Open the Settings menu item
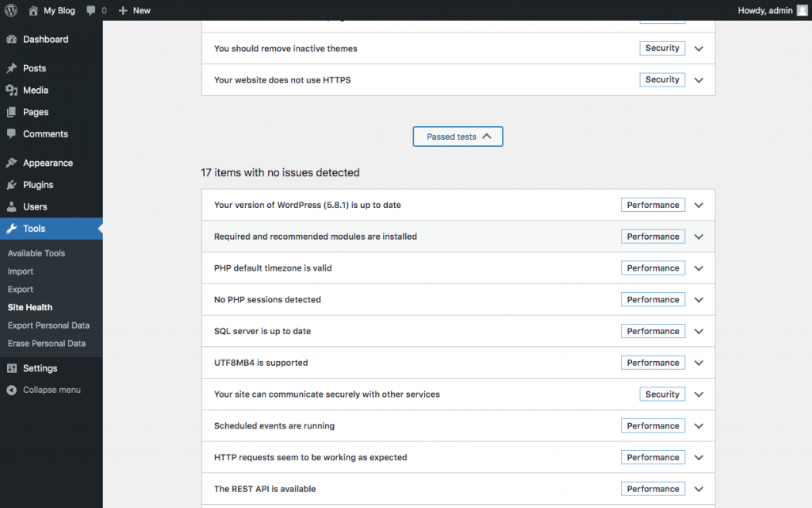Image resolution: width=812 pixels, height=508 pixels. (x=52, y=368)
